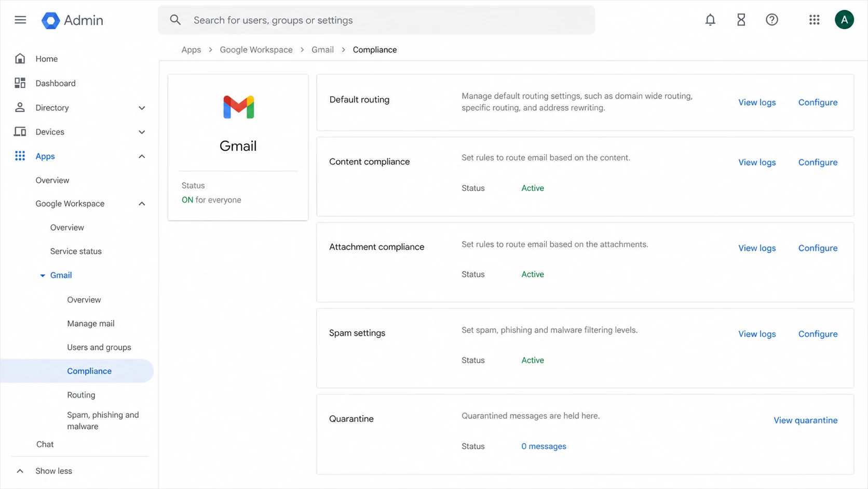Viewport: 868px width, 489px height.
Task: Open Google Workspace Overview in sidebar
Action: [x=67, y=228]
